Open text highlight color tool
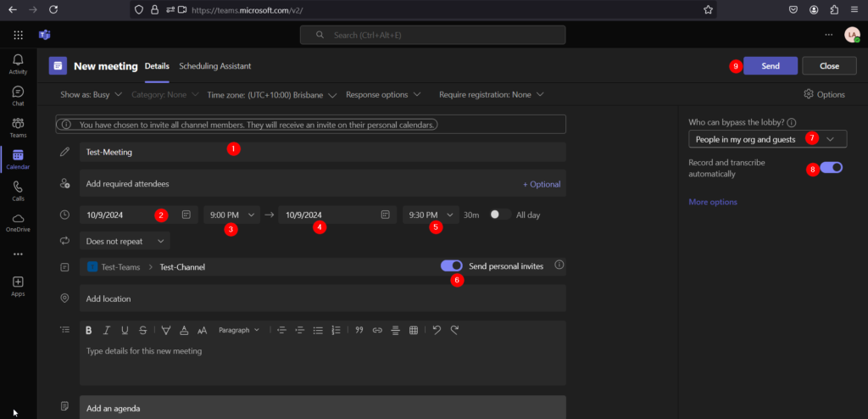868x419 pixels. pyautogui.click(x=165, y=330)
